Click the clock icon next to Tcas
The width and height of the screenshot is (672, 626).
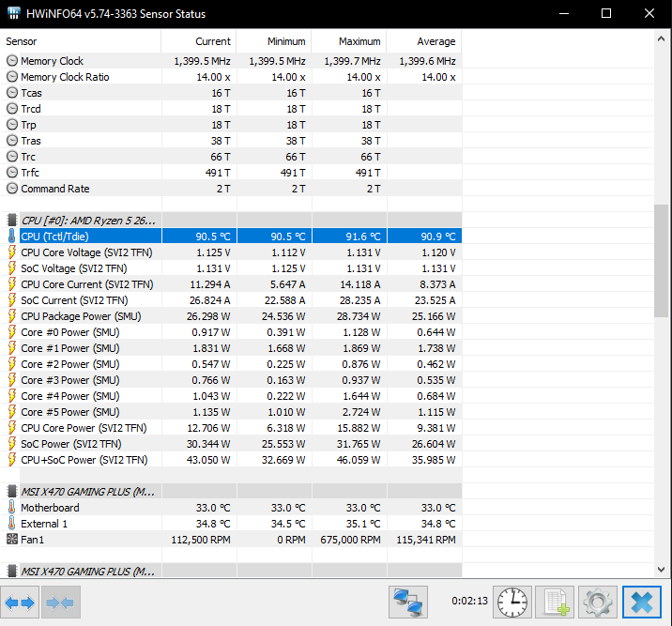(x=12, y=93)
